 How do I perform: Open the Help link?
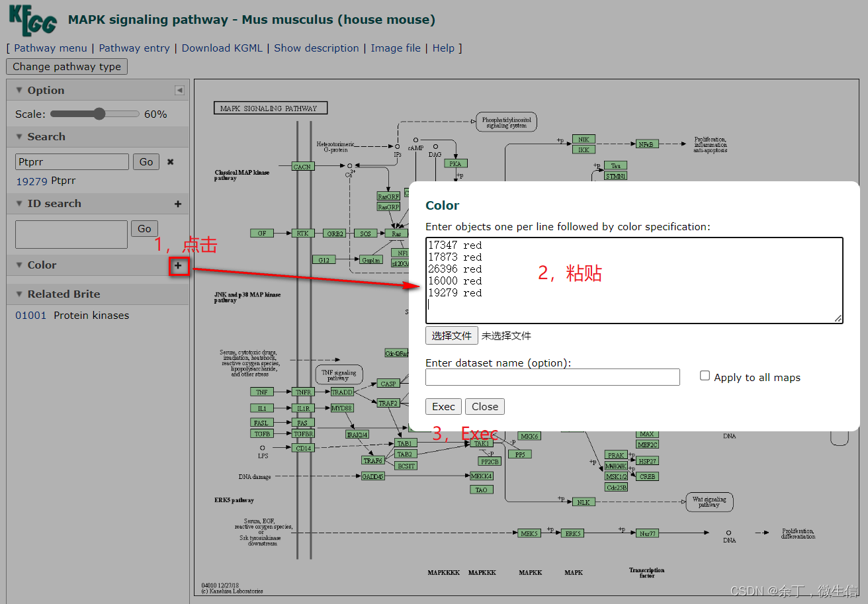coord(443,48)
